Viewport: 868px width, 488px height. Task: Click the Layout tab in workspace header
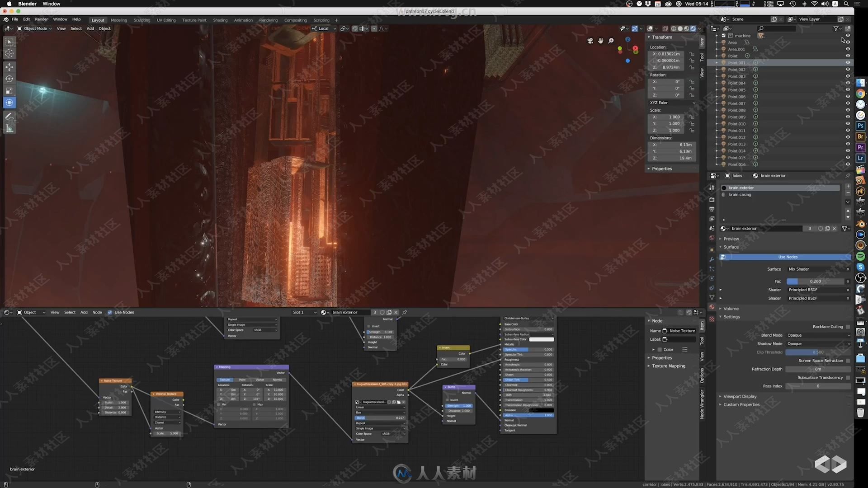coord(97,19)
